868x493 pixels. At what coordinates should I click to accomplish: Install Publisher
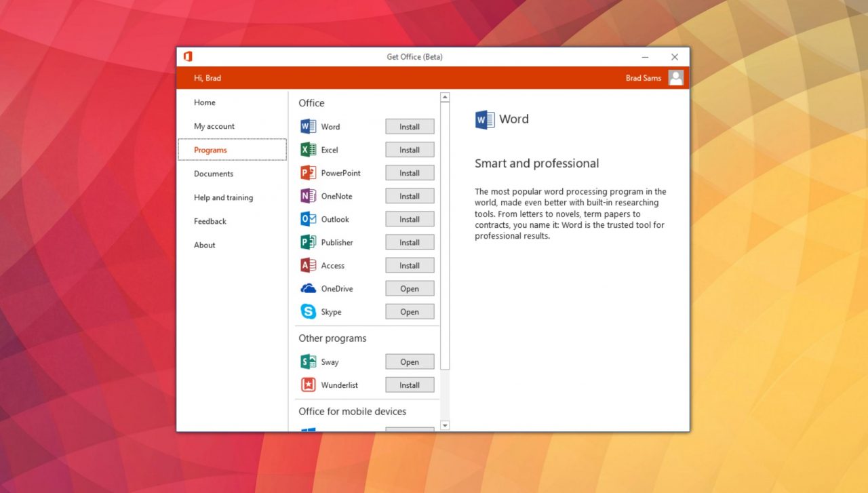(410, 242)
